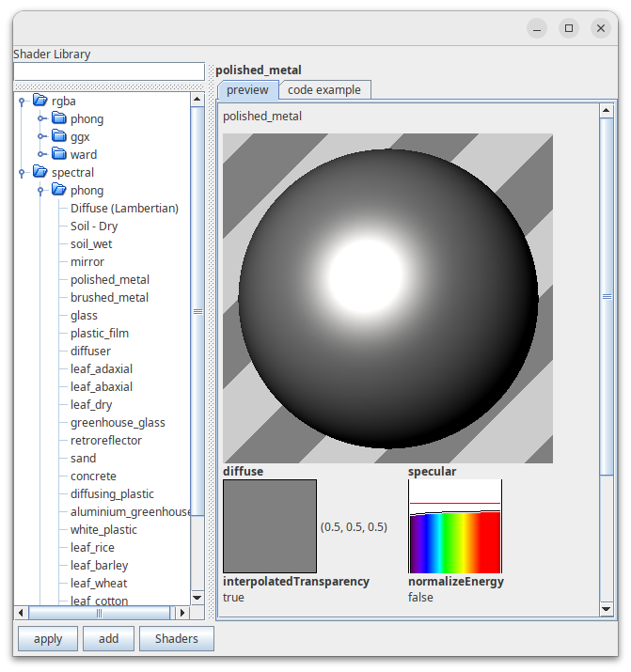Click the rgba folder icon
This screenshot has height=672, width=631.
coord(39,101)
